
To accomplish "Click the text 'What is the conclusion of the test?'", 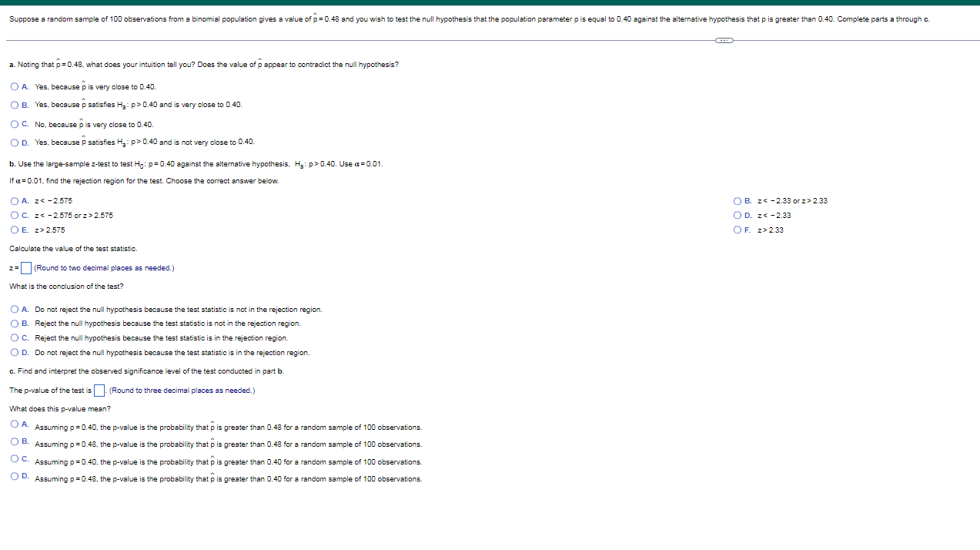I will (x=66, y=287).
